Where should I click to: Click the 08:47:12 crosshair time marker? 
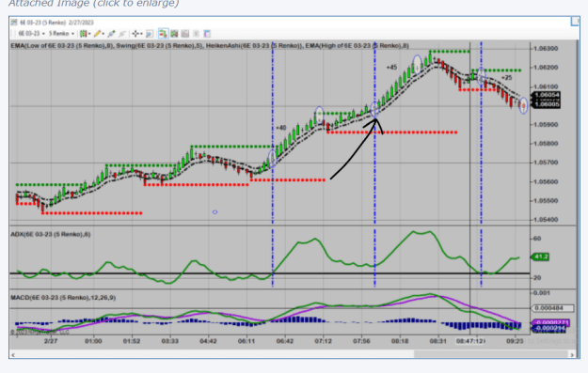[x=470, y=341]
